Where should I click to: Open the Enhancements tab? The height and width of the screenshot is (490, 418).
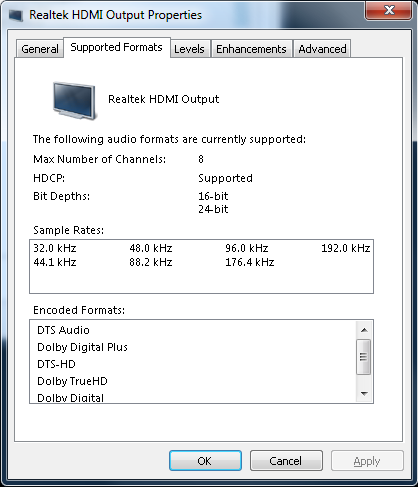pyautogui.click(x=251, y=49)
